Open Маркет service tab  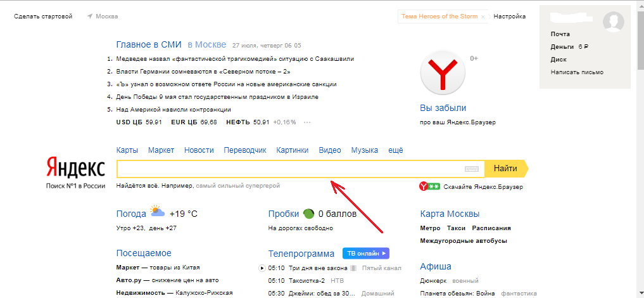(161, 150)
